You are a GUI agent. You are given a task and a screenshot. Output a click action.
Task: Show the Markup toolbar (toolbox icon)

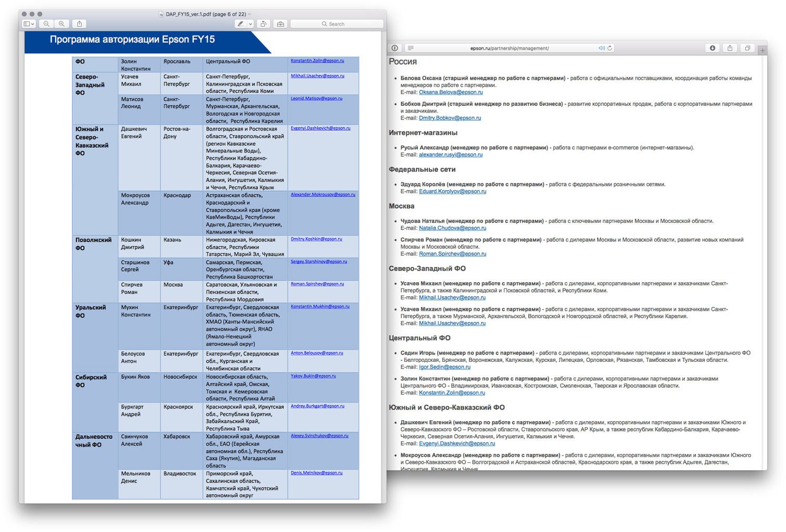[x=281, y=24]
